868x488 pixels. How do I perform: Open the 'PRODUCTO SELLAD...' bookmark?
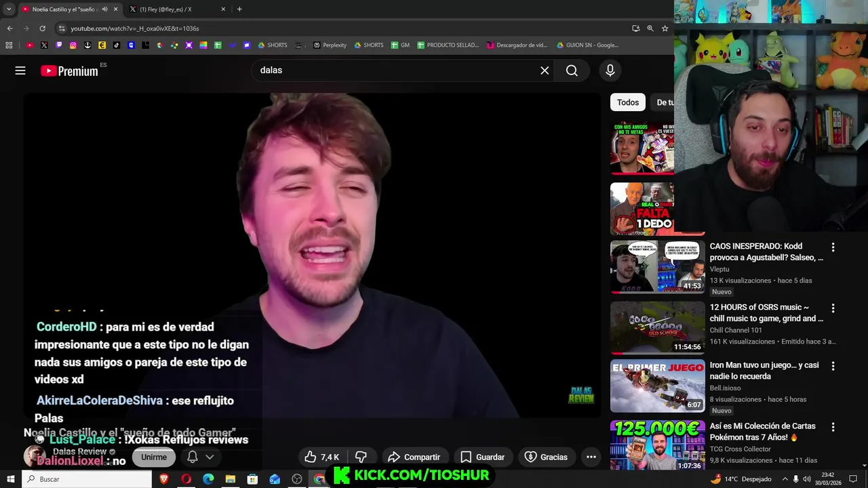click(x=448, y=45)
